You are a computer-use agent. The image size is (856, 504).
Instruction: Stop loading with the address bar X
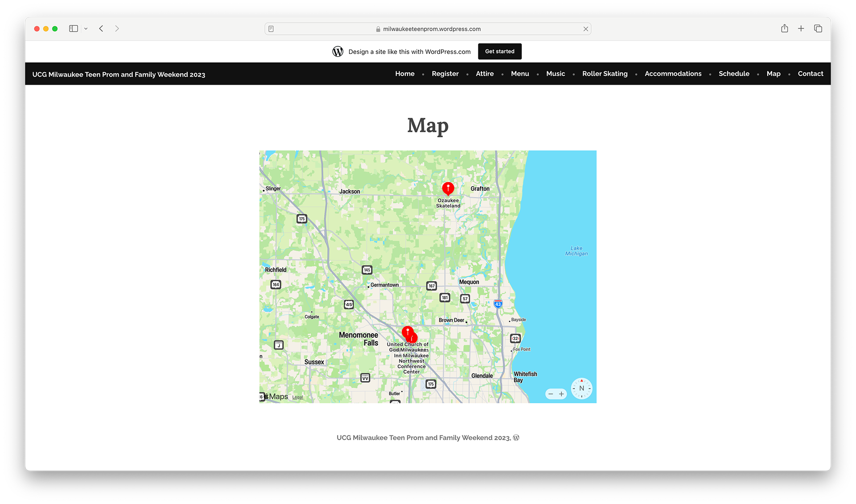tap(585, 29)
